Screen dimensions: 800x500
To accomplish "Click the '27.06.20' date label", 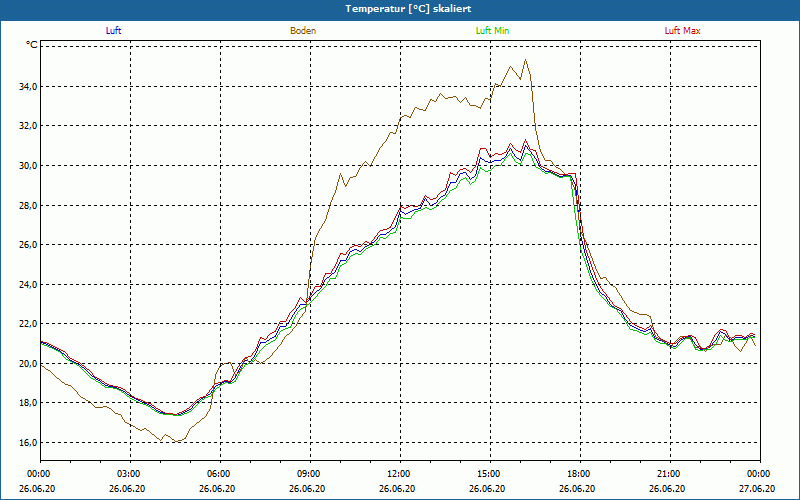I will (757, 488).
